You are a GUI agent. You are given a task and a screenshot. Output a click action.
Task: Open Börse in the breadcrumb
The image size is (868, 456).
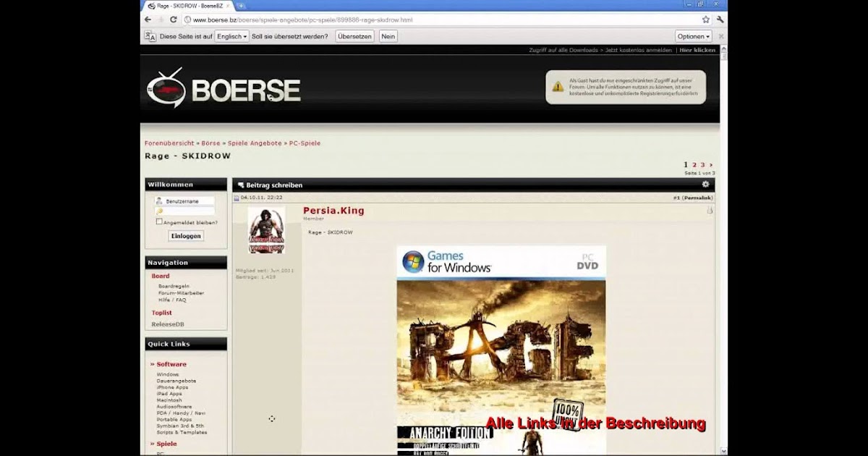(x=210, y=143)
